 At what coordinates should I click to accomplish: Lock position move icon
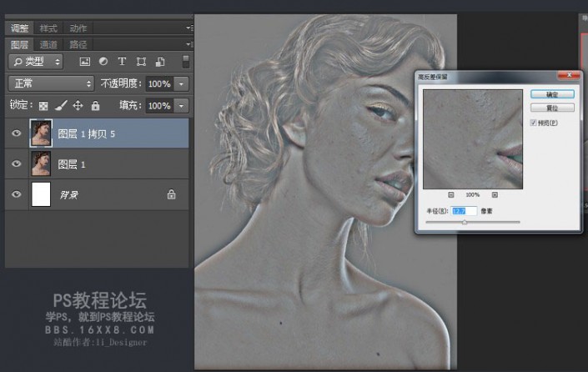tap(78, 106)
